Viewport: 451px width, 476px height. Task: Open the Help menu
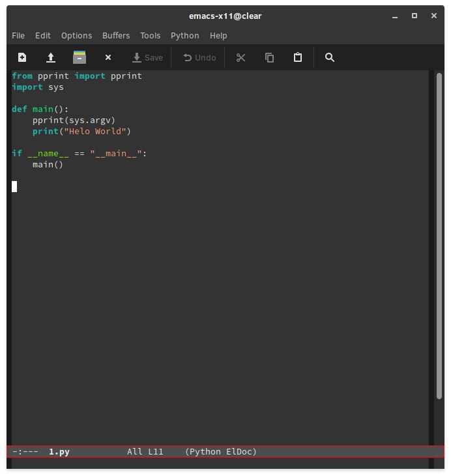point(218,36)
